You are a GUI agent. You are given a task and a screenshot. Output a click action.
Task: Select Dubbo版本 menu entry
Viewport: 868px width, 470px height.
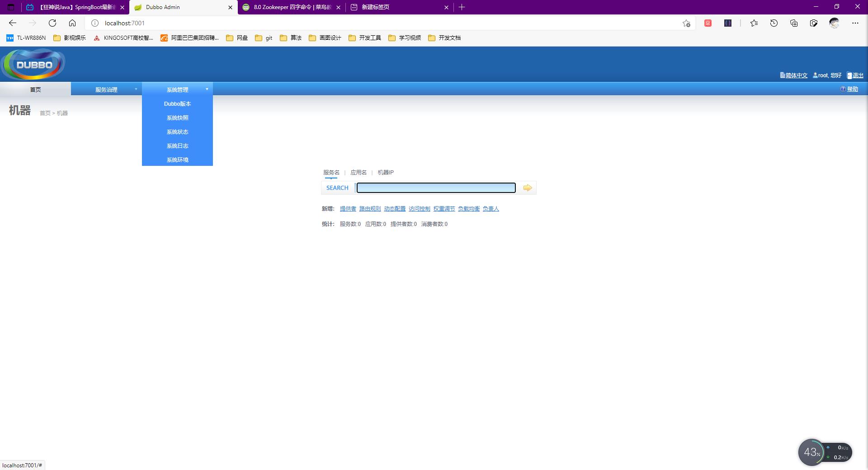pyautogui.click(x=177, y=104)
